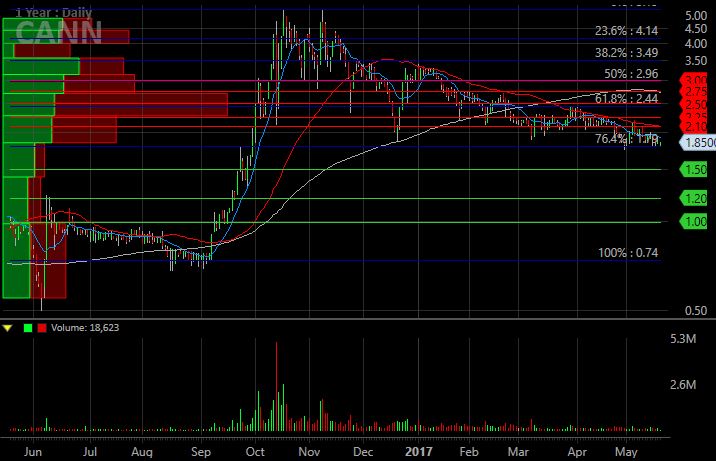Click the green up-volume color square
The height and width of the screenshot is (461, 716).
point(26,326)
